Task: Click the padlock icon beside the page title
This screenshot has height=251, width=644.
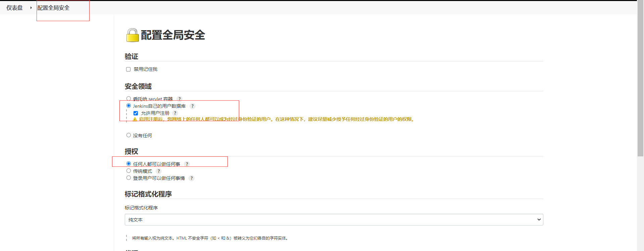Action: coord(132,35)
